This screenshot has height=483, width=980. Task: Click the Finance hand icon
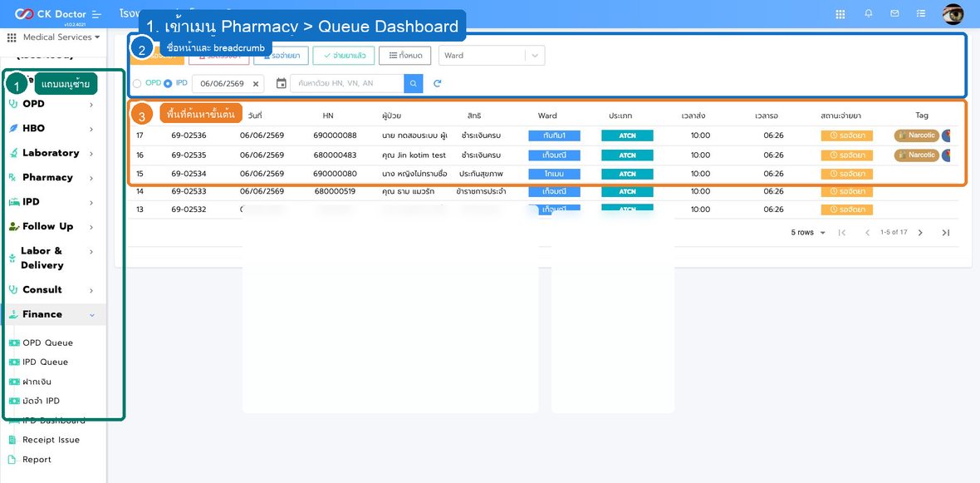coord(13,314)
